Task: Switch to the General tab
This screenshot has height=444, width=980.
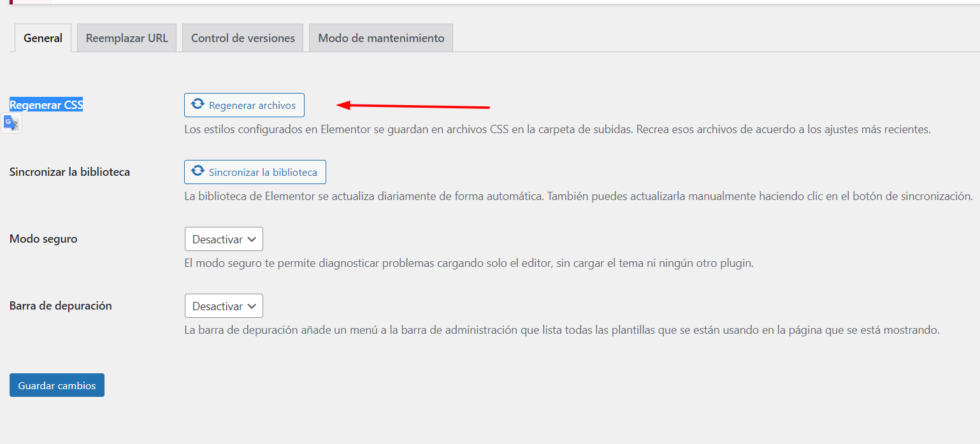Action: tap(43, 38)
